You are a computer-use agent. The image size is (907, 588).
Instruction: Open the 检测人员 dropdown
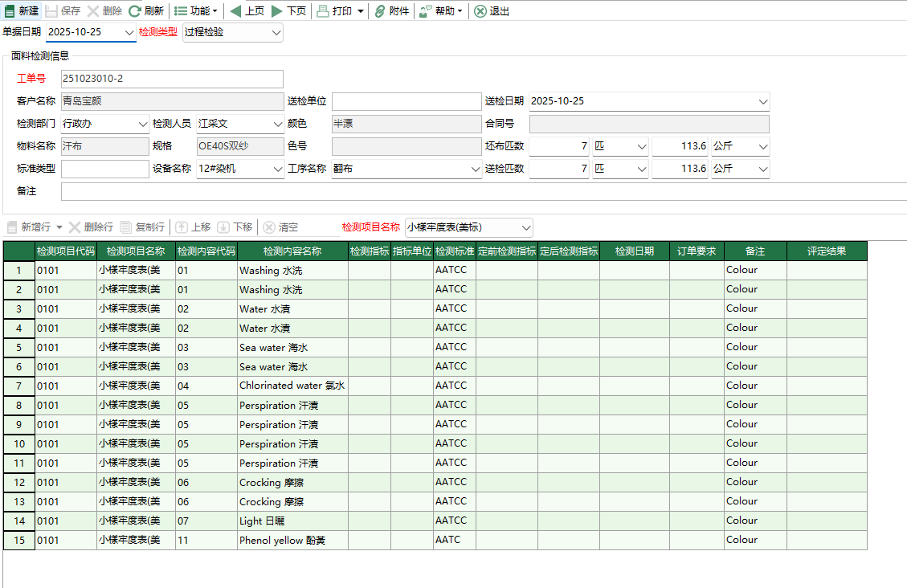tap(277, 124)
